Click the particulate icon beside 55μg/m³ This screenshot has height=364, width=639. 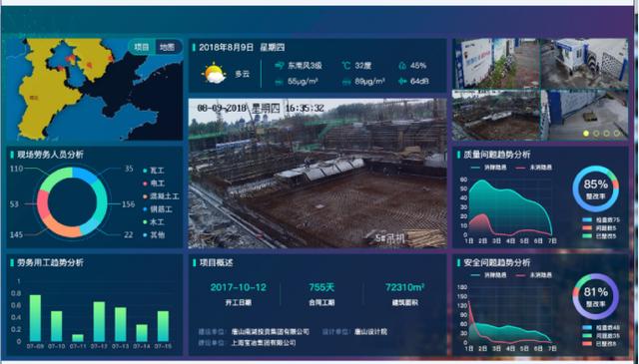[280, 82]
